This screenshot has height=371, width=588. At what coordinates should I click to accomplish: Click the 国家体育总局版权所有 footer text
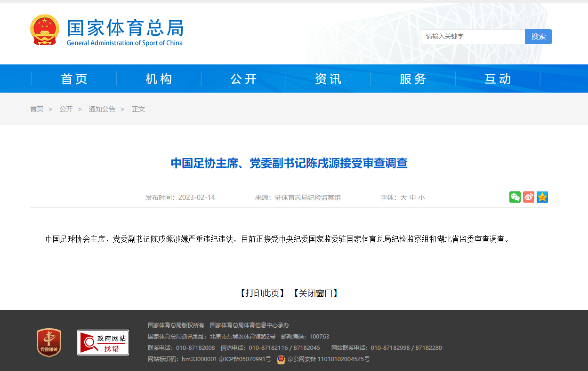(176, 325)
